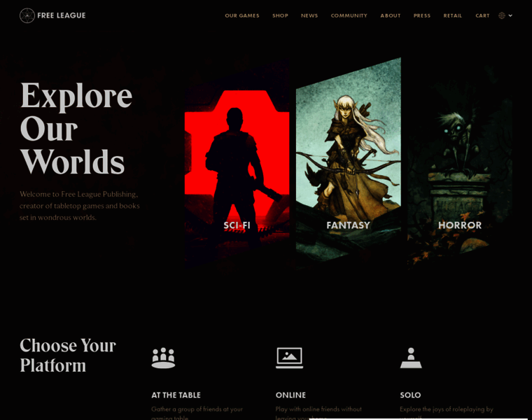Open the Retail link
This screenshot has height=420, width=532.
(x=453, y=15)
